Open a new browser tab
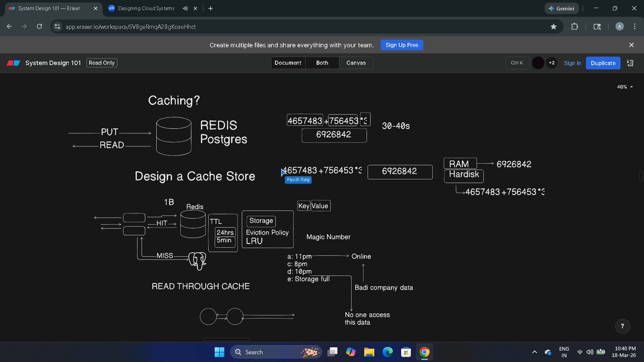The height and width of the screenshot is (362, 644). [210, 9]
